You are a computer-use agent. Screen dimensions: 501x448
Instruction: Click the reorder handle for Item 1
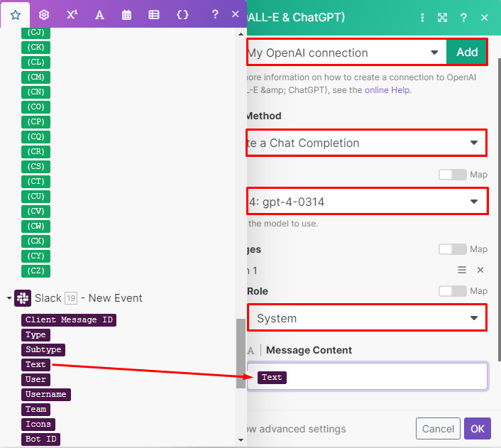[x=462, y=270]
